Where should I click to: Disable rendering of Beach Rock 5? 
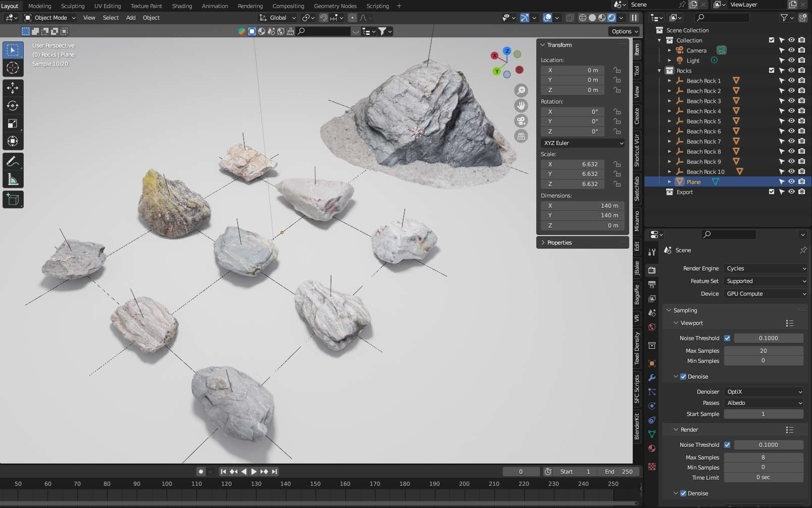click(x=801, y=121)
